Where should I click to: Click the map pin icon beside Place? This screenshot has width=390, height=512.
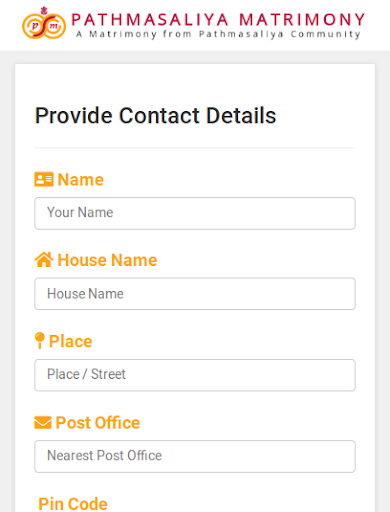point(39,341)
